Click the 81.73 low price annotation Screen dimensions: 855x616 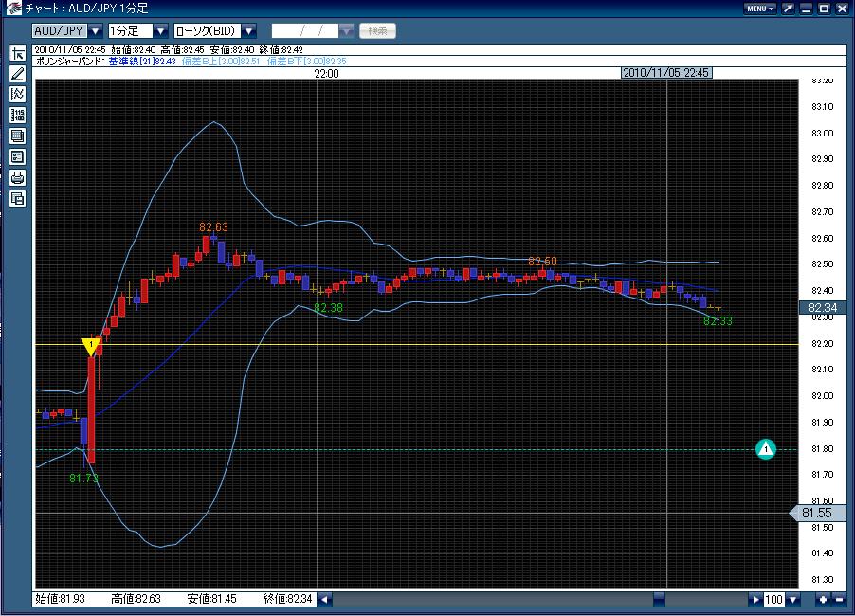click(x=84, y=478)
